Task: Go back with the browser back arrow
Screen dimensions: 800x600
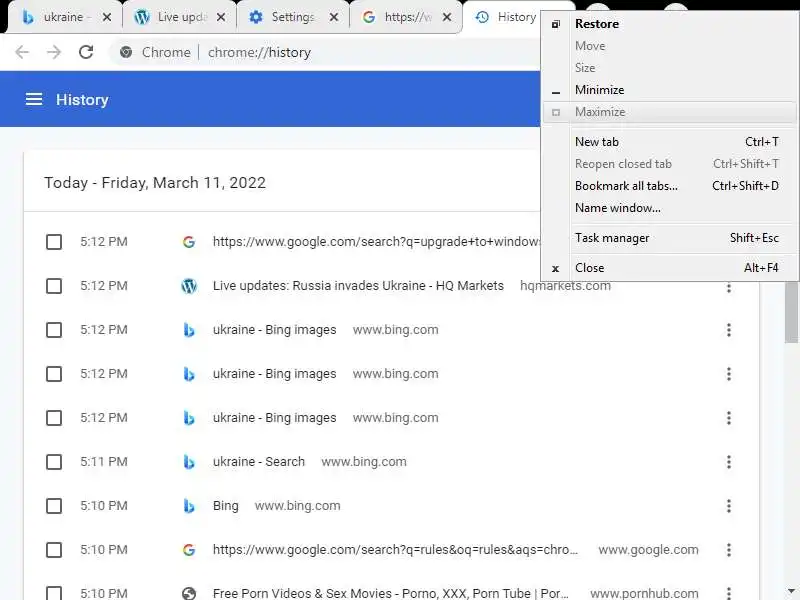Action: (x=22, y=52)
